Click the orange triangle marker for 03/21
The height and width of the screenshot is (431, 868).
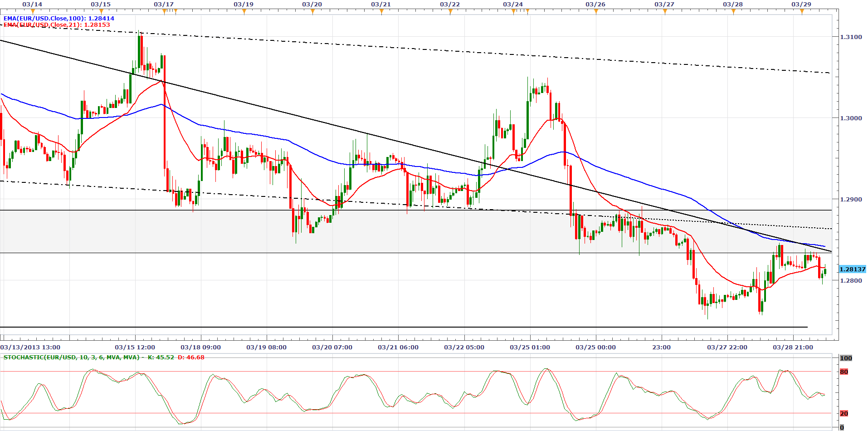click(381, 11)
